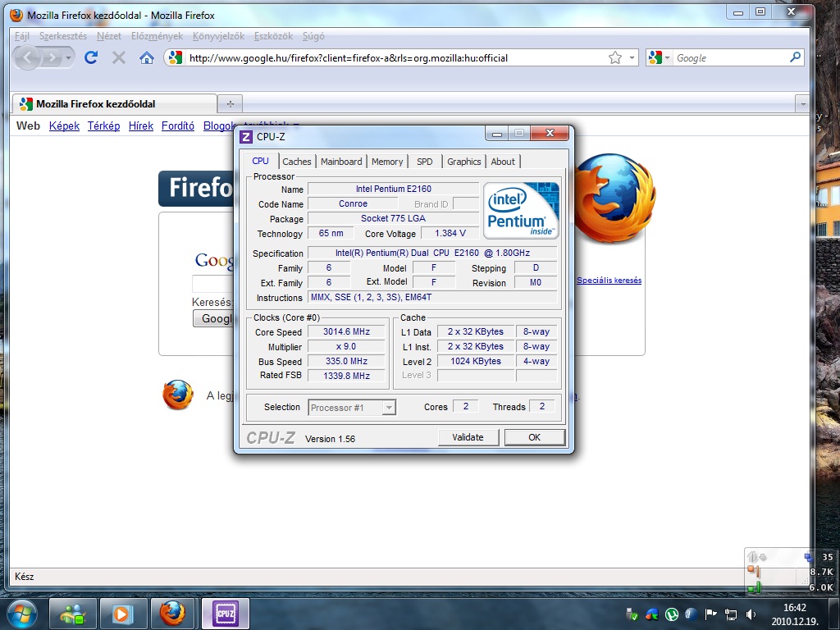840x630 pixels.
Task: Open the Windows Media Player taskbar icon
Action: pyautogui.click(x=123, y=614)
